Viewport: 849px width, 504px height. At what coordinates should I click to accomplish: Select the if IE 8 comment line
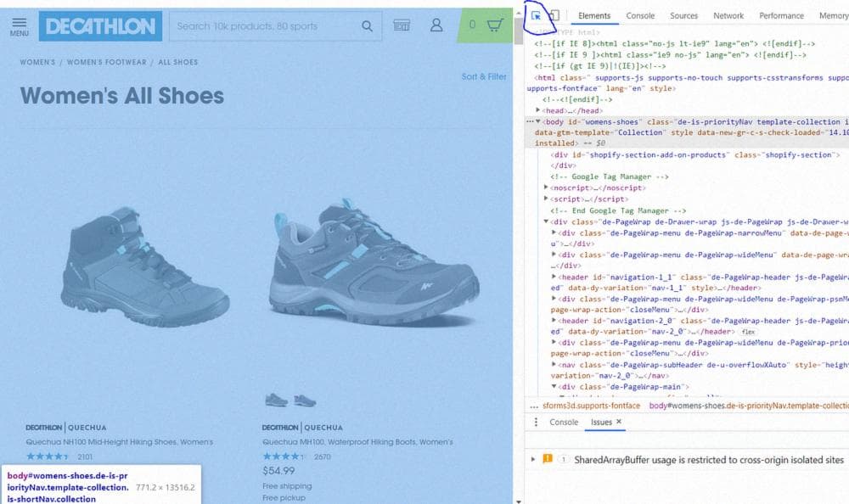pos(674,44)
